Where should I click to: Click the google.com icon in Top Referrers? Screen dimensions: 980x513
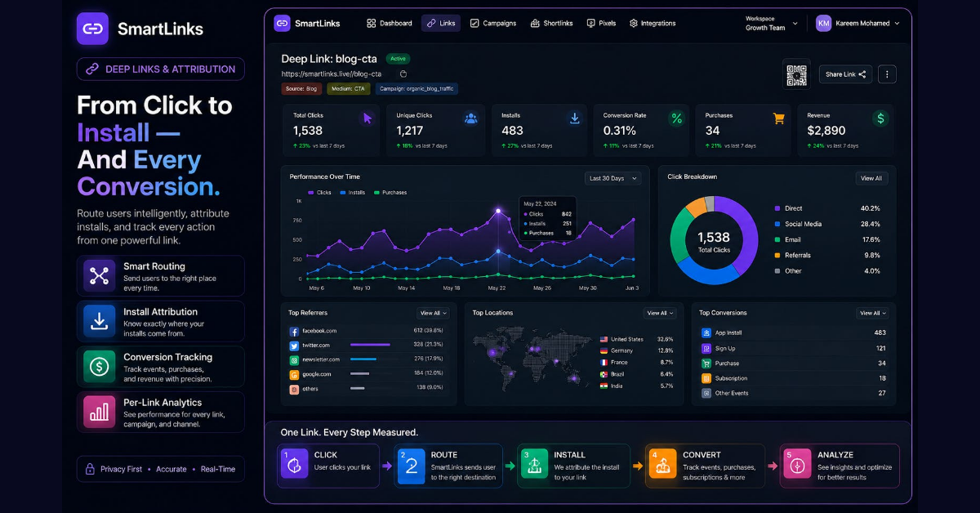294,374
